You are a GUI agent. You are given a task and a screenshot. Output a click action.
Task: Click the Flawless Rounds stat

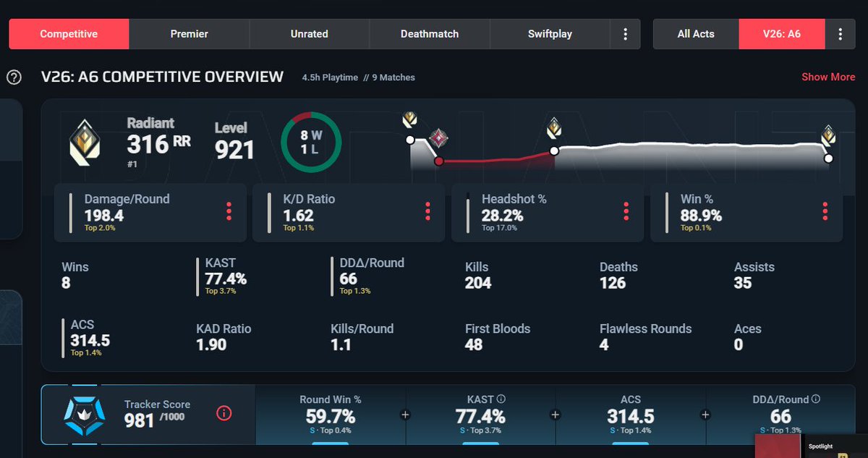tap(645, 336)
